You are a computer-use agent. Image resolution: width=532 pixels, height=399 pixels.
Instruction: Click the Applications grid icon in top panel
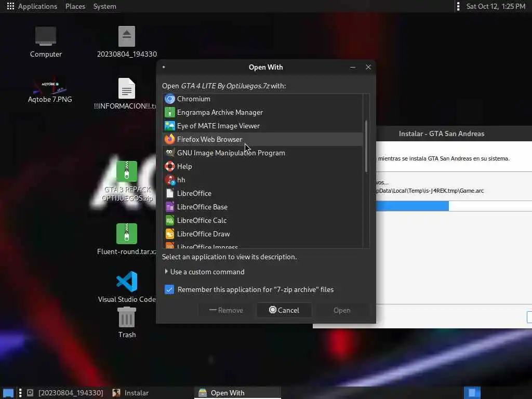point(10,6)
